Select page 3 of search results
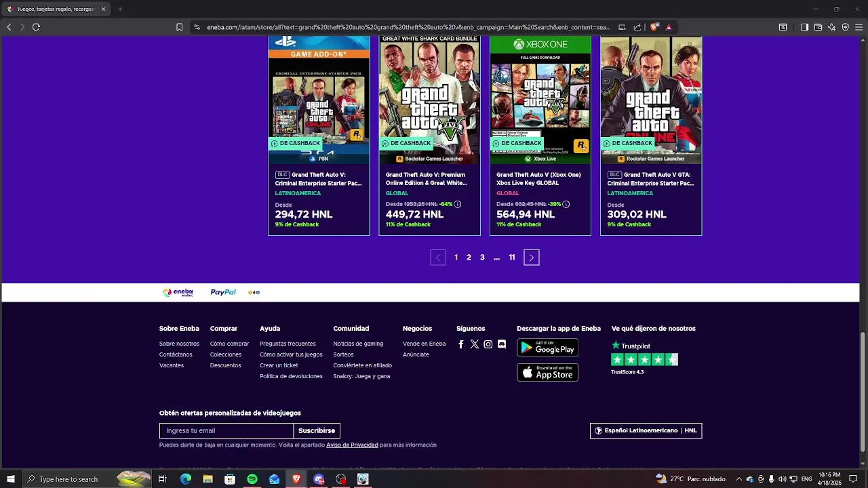Image resolution: width=868 pixels, height=488 pixels. point(482,258)
